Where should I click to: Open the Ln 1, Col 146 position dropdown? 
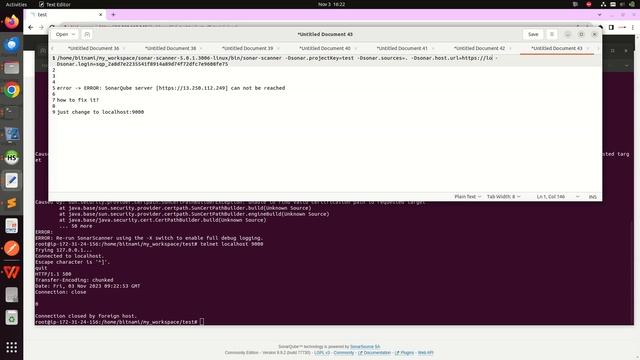coord(558,197)
